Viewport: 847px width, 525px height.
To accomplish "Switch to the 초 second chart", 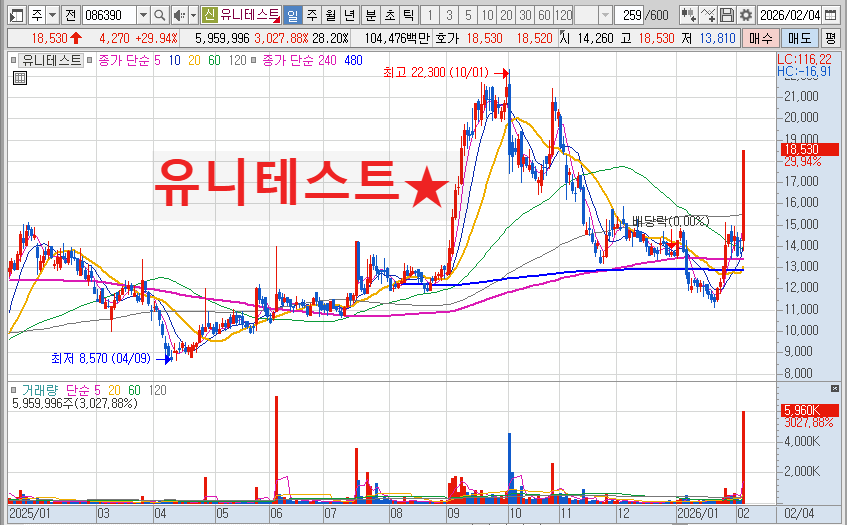I will [x=390, y=15].
